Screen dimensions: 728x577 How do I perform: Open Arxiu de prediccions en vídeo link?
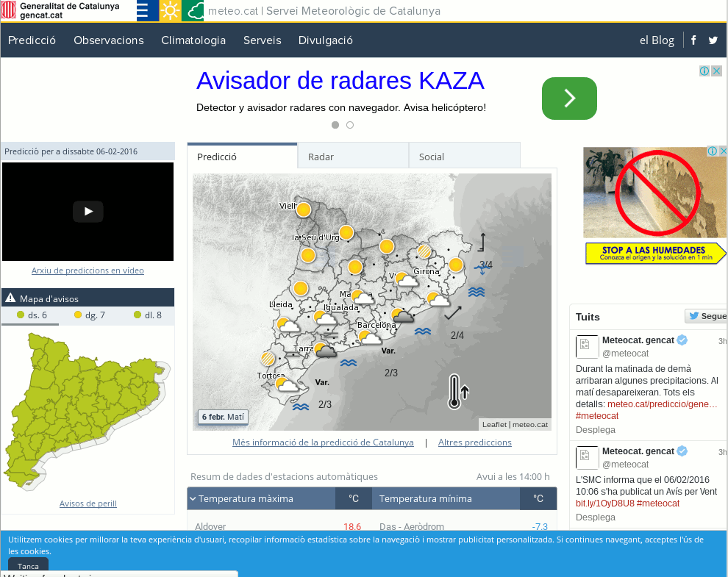tap(88, 270)
